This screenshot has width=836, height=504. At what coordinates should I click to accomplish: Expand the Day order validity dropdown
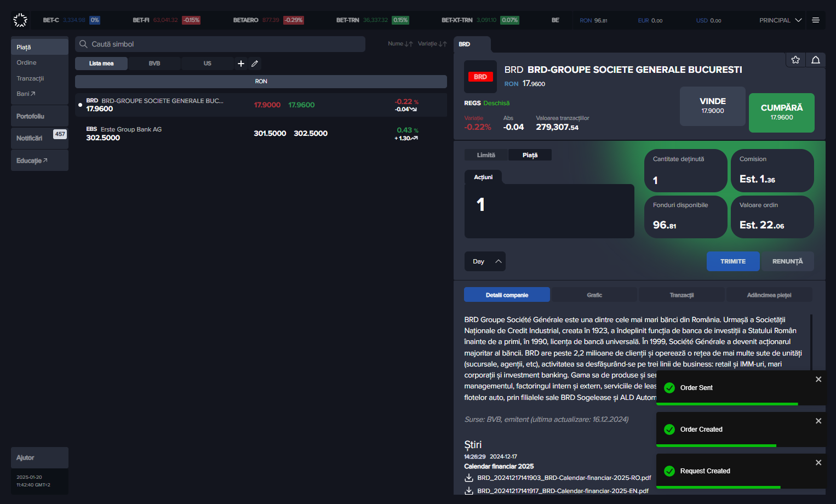click(485, 261)
